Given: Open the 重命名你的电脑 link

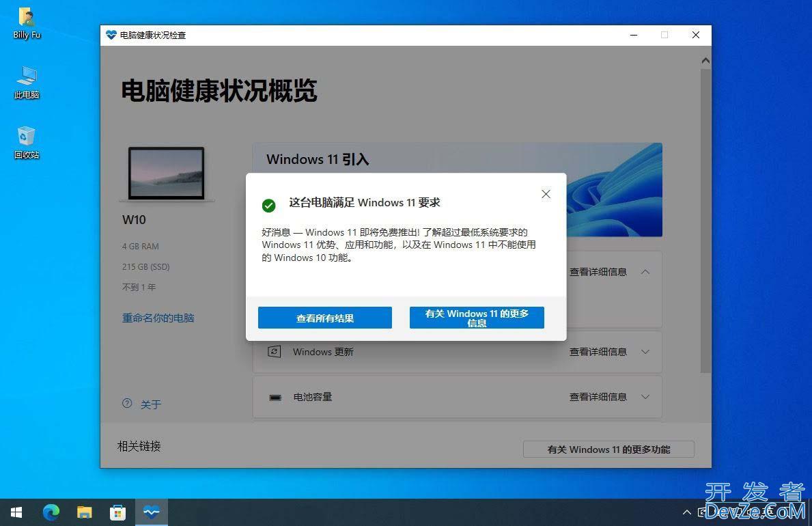Looking at the screenshot, I should click(x=158, y=318).
